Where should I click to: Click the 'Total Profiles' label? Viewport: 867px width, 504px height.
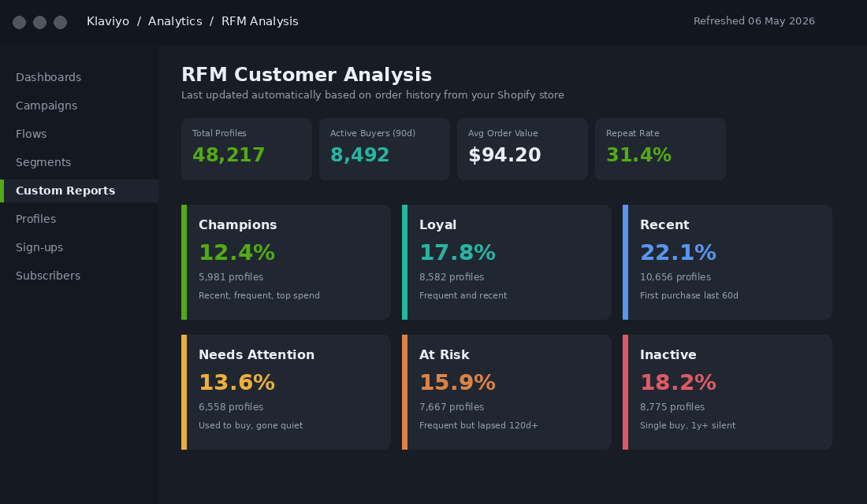click(x=220, y=133)
